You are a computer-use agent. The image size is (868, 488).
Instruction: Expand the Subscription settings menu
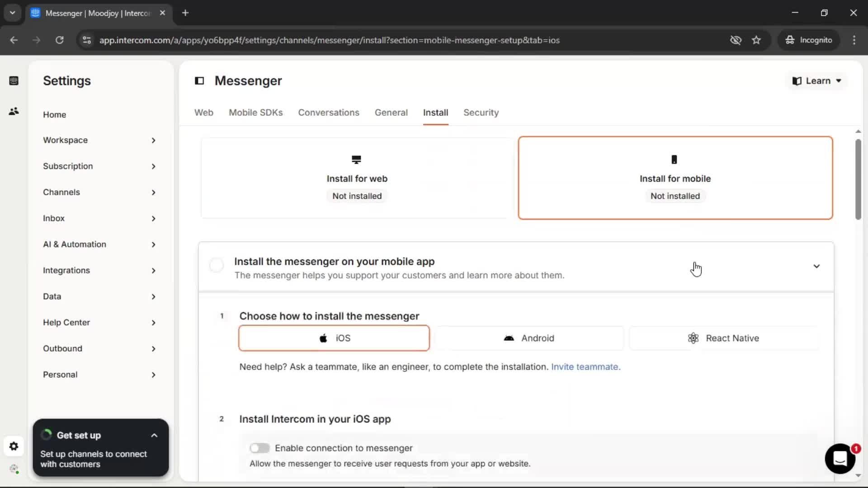click(99, 166)
